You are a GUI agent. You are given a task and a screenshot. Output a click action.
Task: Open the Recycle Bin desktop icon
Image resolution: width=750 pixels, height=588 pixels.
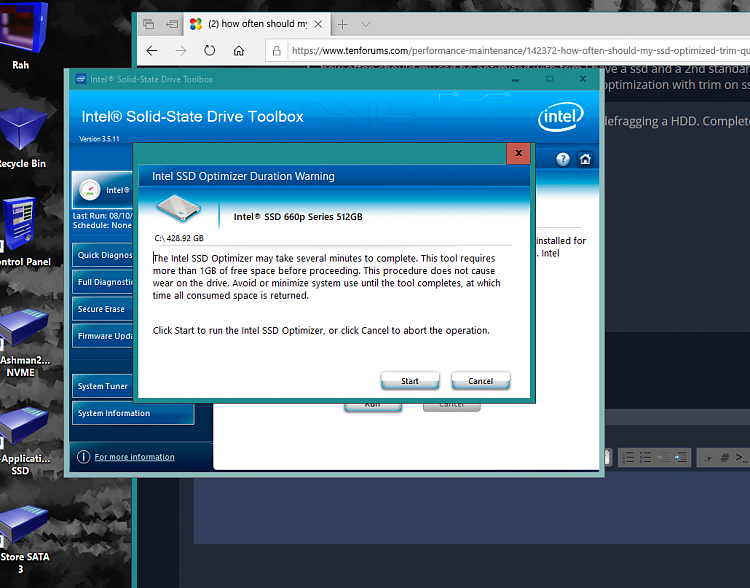click(x=22, y=138)
